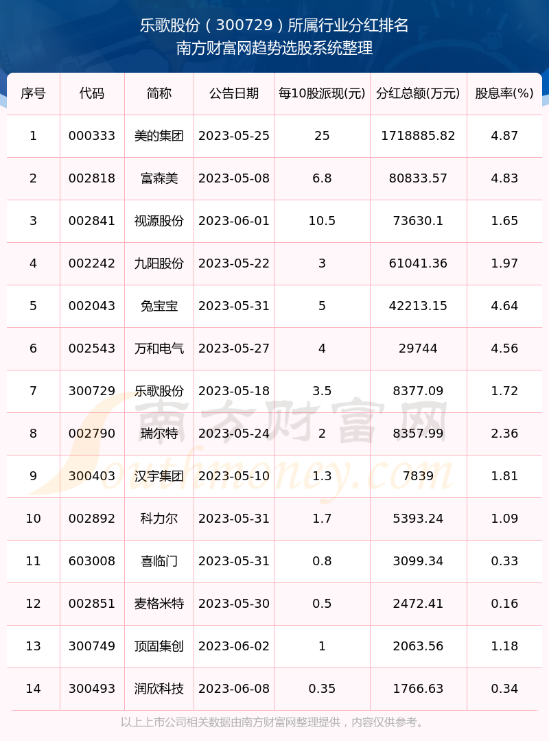Click total dividend 73630.1

pyautogui.click(x=418, y=221)
